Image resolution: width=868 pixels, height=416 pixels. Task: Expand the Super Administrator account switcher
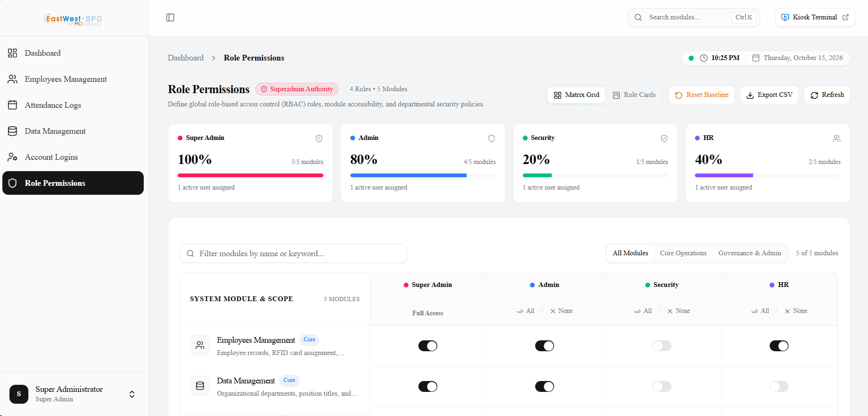132,394
